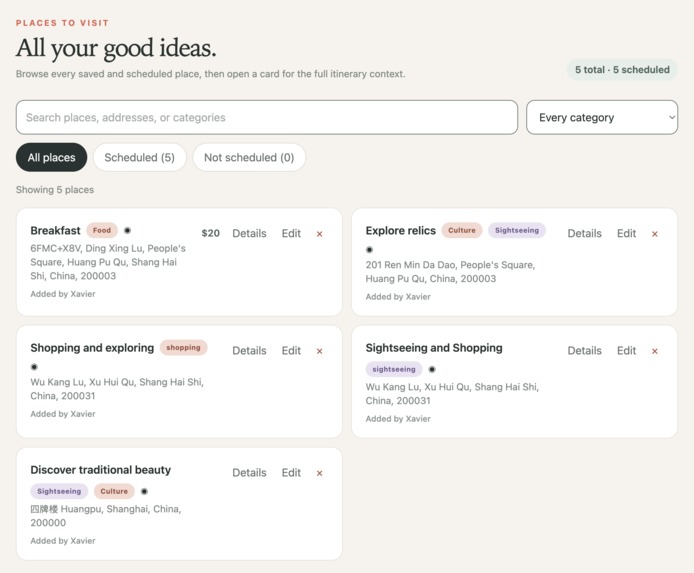Edit the Shopping and exploring place
This screenshot has width=694, height=573.
tap(291, 350)
